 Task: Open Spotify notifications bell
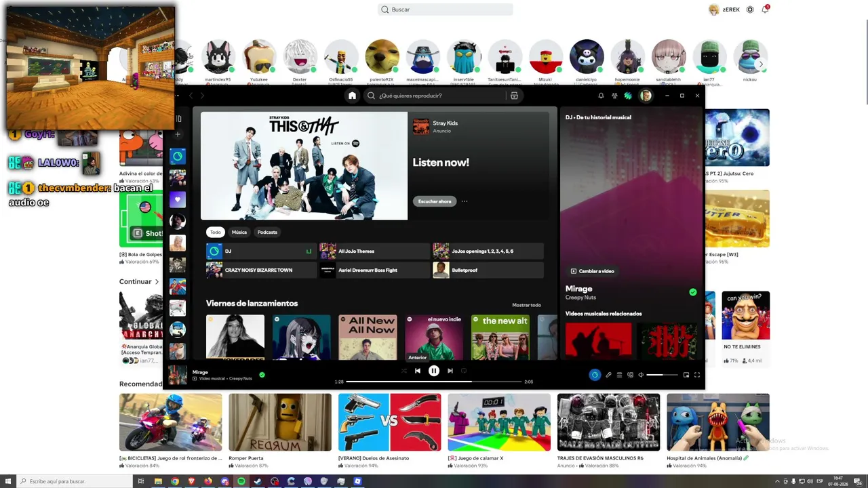(x=601, y=96)
